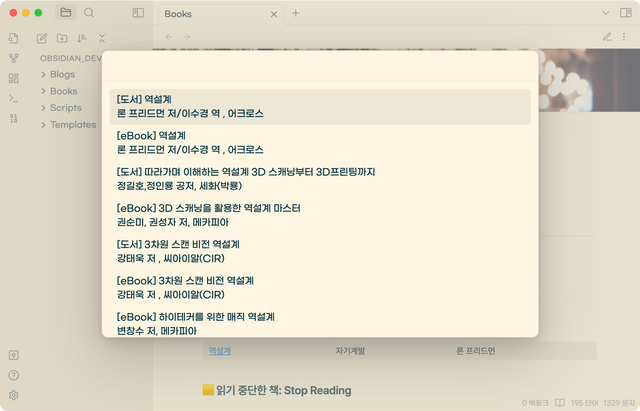Create new folder icon
640x411 pixels.
click(62, 38)
